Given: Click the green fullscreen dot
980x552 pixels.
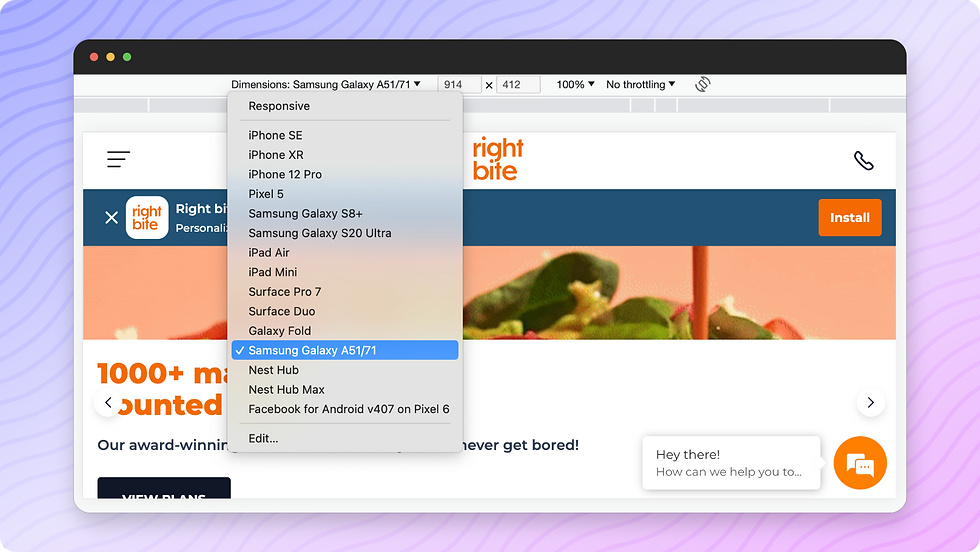Looking at the screenshot, I should point(127,57).
